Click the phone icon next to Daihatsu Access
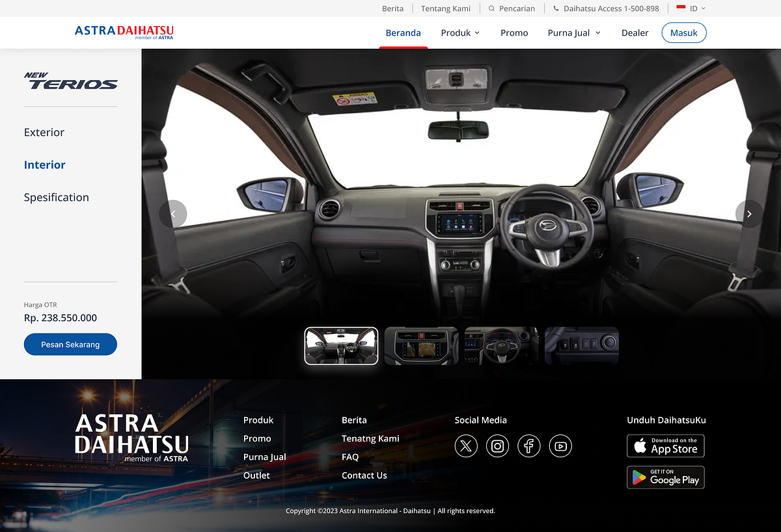Screen dimensions: 781x532 pyautogui.click(x=556, y=8)
